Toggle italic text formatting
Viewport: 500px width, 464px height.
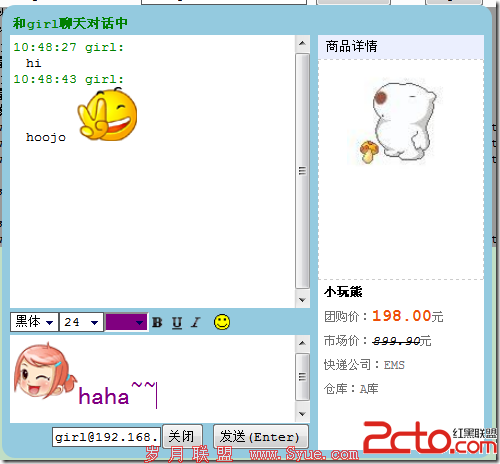pyautogui.click(x=196, y=322)
